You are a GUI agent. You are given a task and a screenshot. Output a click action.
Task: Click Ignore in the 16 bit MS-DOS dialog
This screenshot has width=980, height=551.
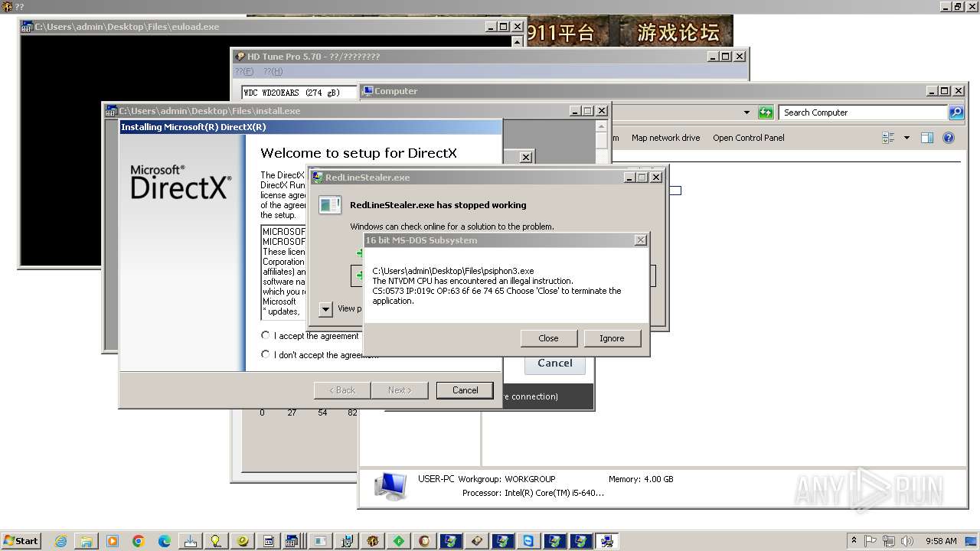pyautogui.click(x=612, y=338)
